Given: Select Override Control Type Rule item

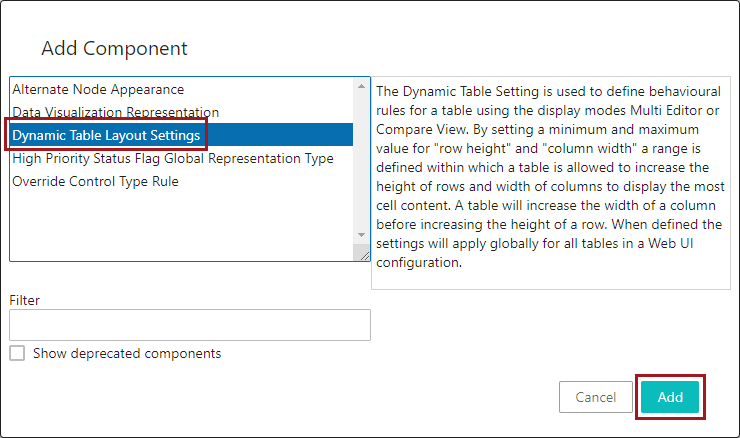Looking at the screenshot, I should [95, 181].
